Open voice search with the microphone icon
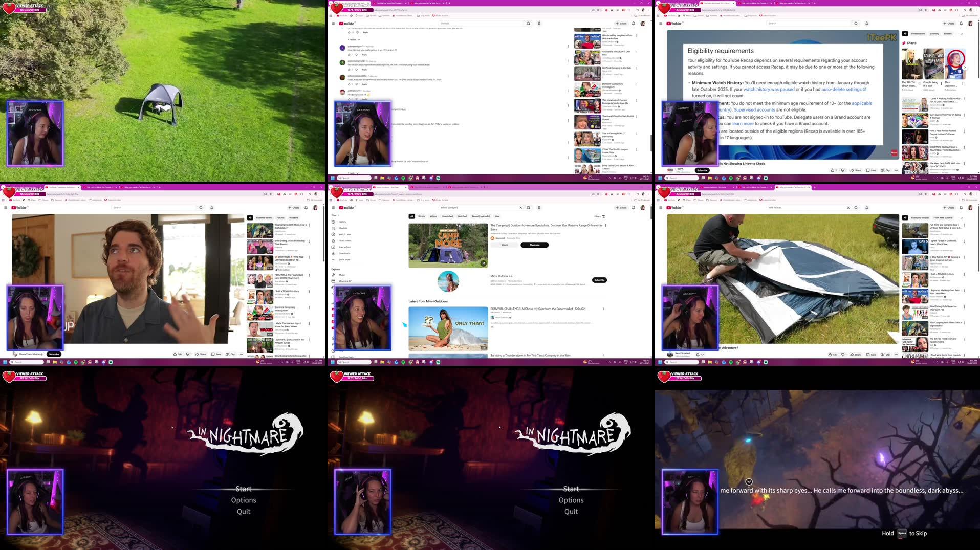 click(x=539, y=208)
